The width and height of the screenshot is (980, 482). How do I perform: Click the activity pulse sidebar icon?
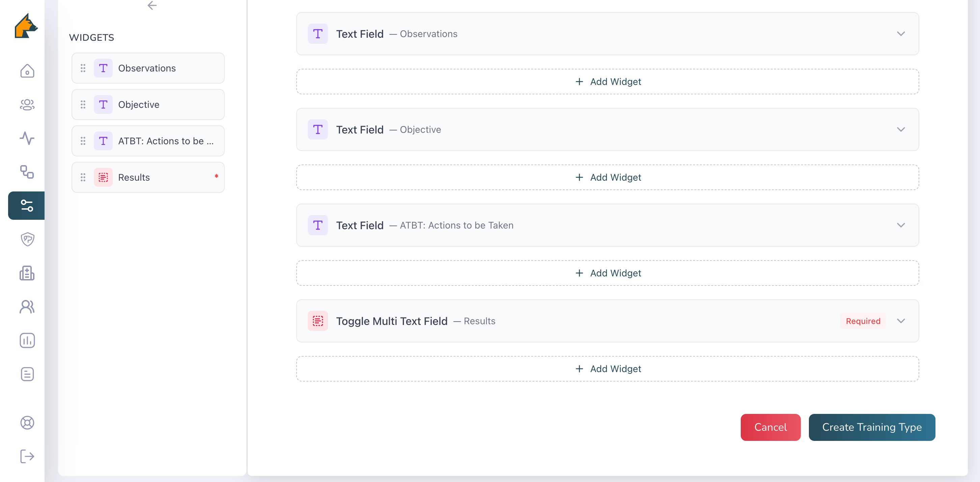pyautogui.click(x=27, y=139)
